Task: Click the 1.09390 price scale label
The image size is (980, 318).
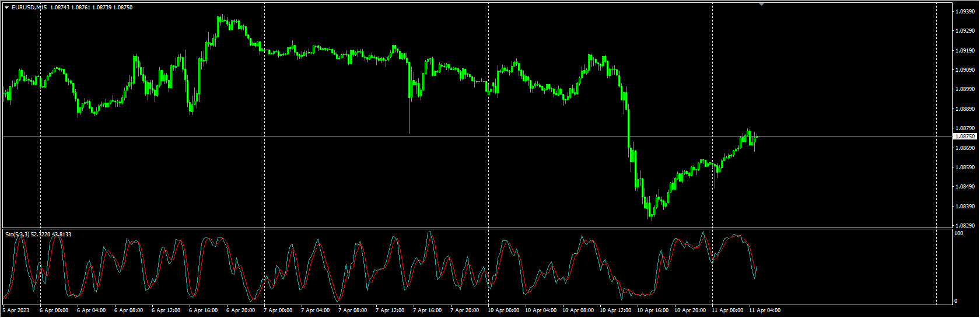Action: (x=965, y=12)
